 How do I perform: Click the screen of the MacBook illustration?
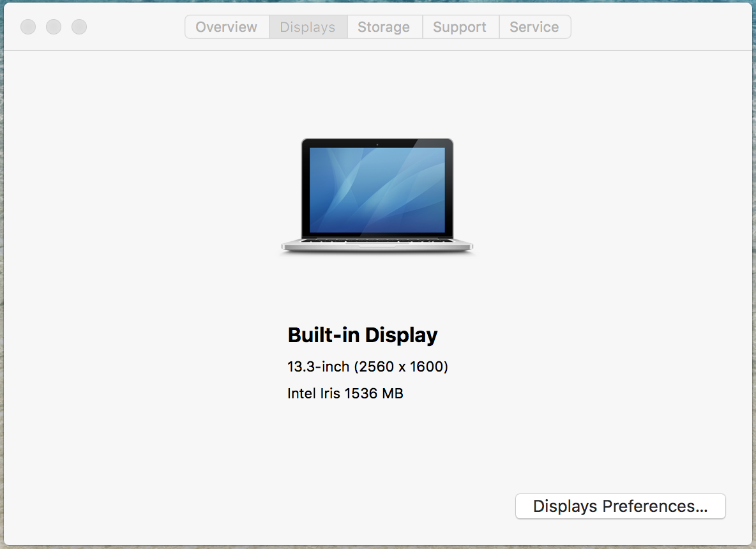(377, 190)
